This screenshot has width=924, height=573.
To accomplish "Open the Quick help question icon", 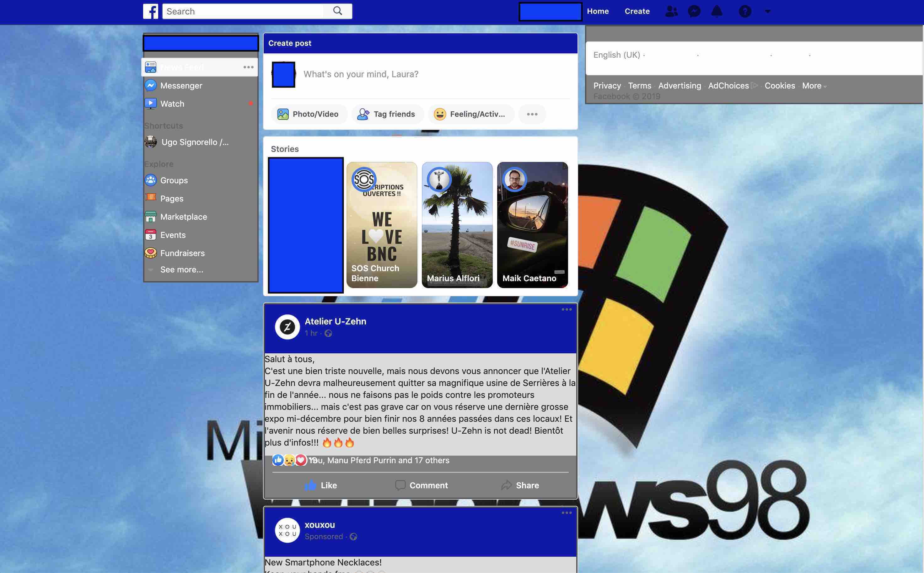I will click(x=745, y=11).
